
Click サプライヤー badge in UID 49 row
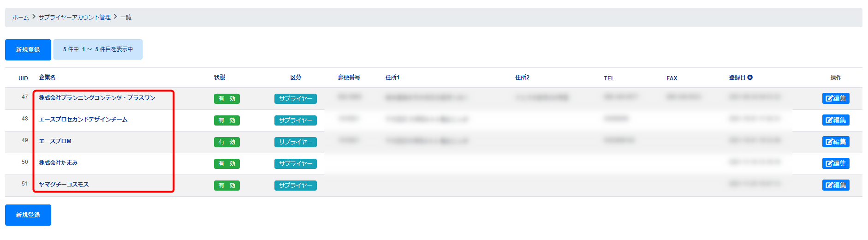pos(295,142)
